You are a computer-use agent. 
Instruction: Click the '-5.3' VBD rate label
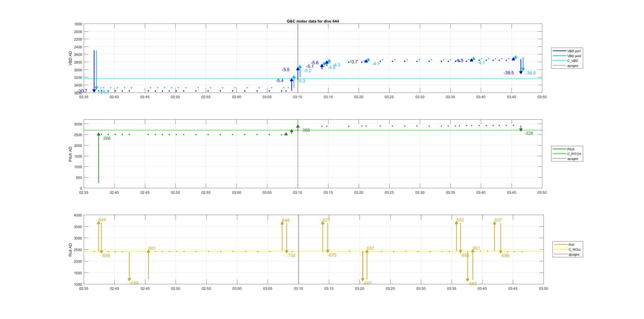pos(301,81)
